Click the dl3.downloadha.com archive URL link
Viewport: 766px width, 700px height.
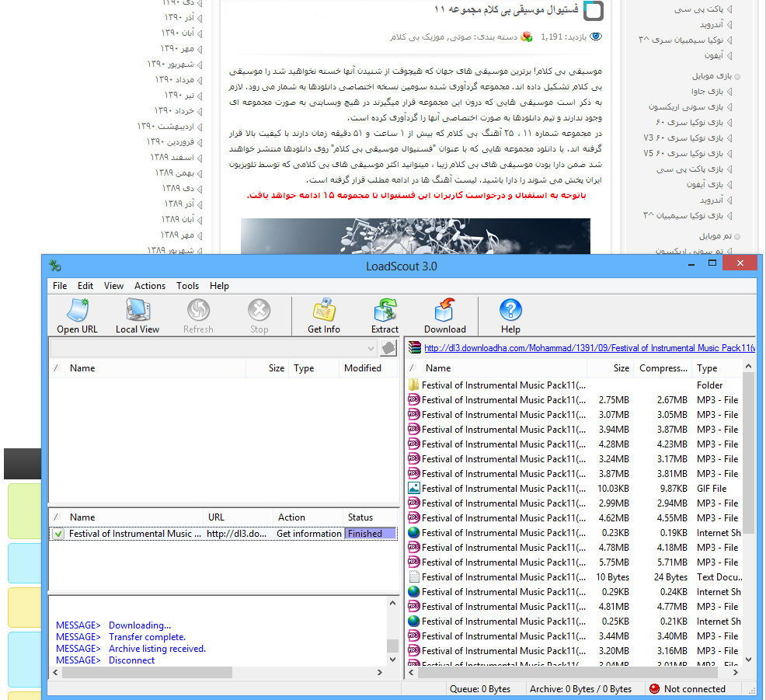[589, 348]
